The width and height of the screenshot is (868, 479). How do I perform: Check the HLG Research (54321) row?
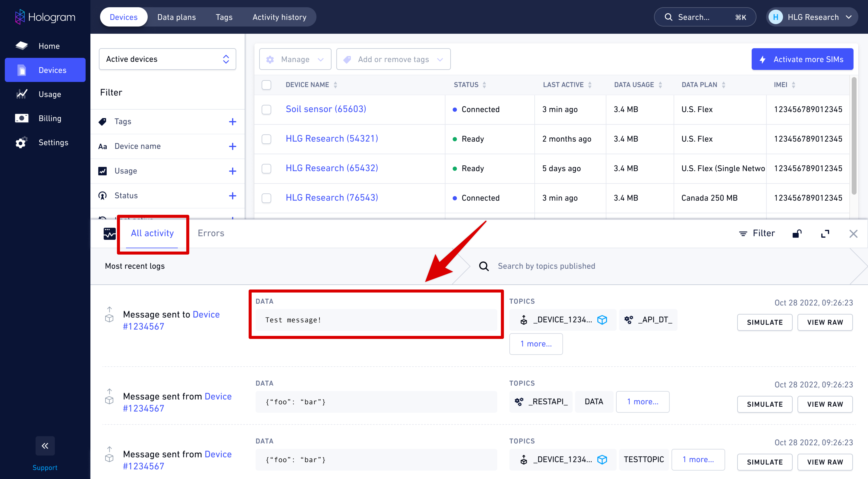[x=267, y=139]
